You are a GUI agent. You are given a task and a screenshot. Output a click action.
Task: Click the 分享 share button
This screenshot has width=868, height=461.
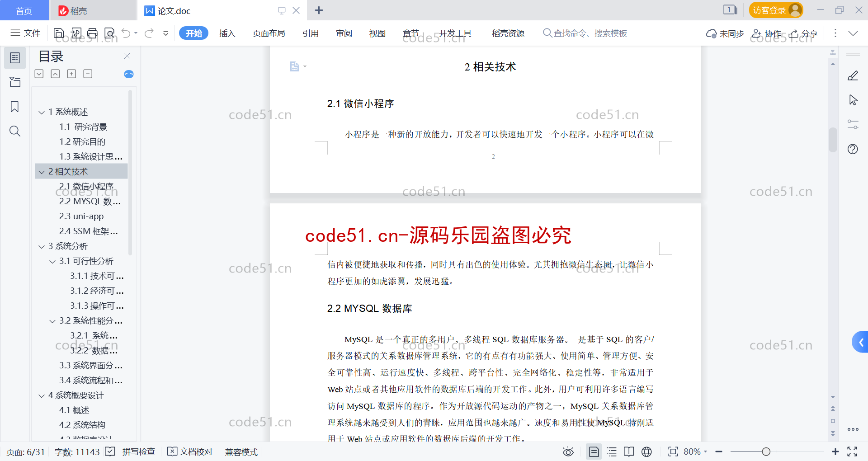(x=803, y=33)
